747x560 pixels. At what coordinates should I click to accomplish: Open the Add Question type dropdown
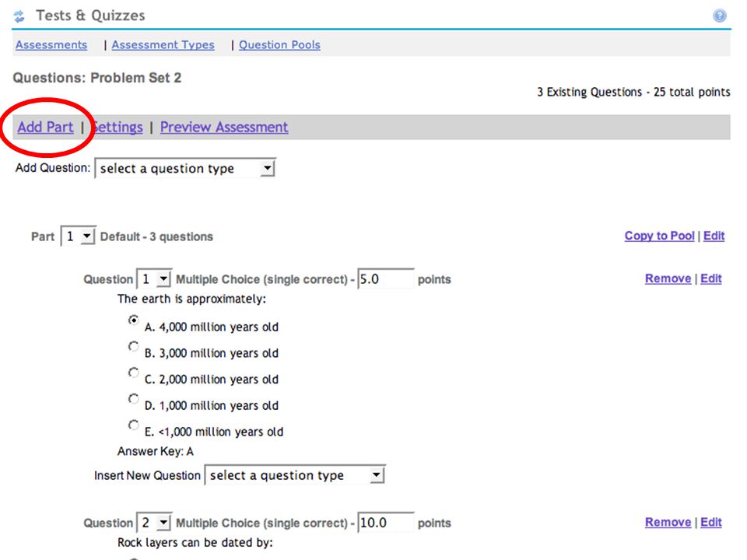(185, 168)
